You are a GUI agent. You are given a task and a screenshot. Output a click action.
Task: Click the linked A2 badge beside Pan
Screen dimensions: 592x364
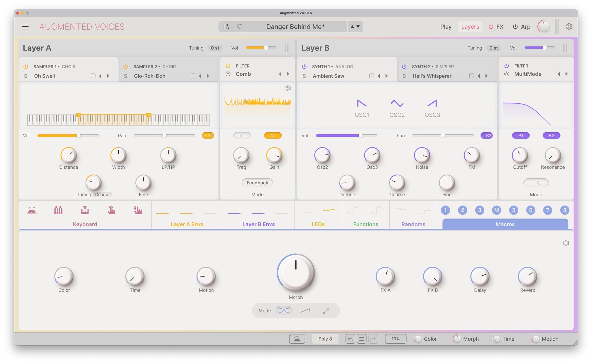coord(208,136)
